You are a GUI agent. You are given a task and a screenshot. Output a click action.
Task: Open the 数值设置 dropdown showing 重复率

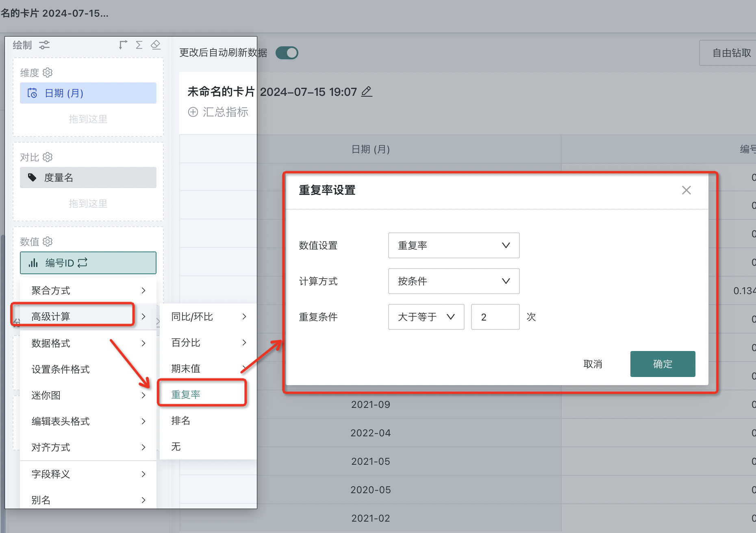tap(454, 245)
